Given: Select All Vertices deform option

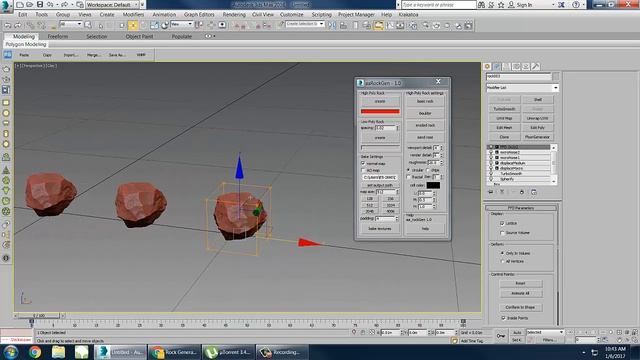Looking at the screenshot, I should 502,261.
